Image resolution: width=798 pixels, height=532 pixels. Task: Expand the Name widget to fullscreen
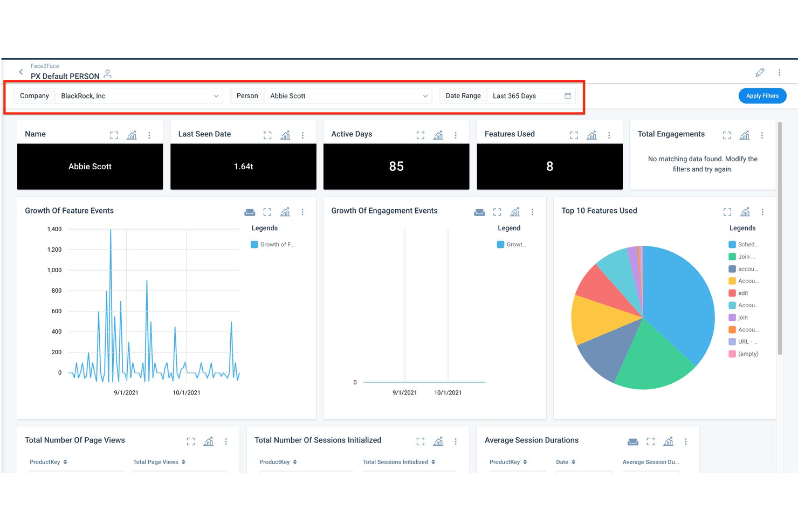click(114, 135)
